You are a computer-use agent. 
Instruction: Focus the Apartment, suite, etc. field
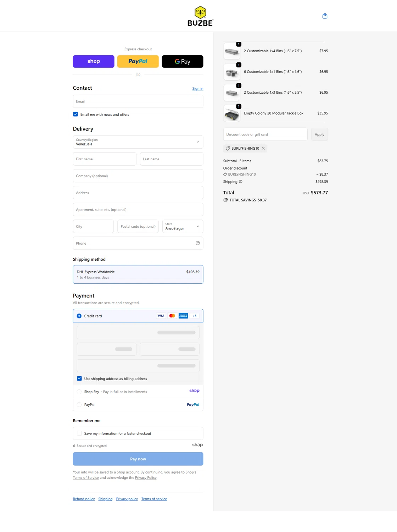[138, 210]
